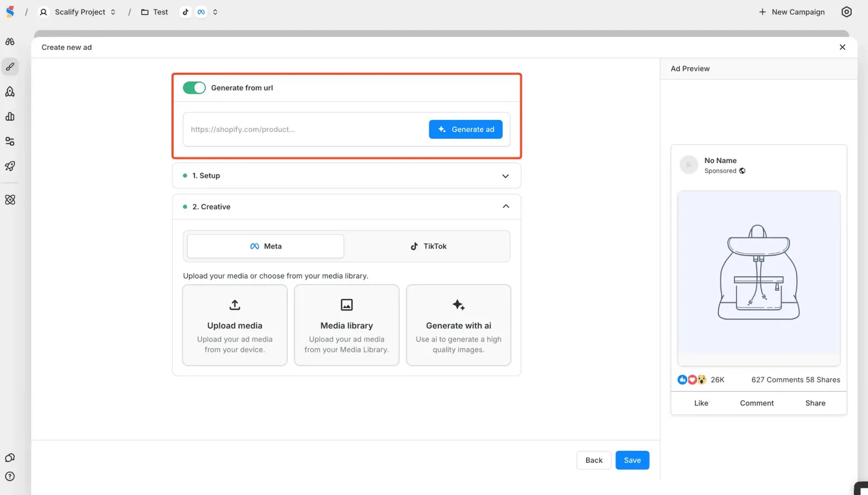Click the Shopify product URL input field
Image resolution: width=868 pixels, height=495 pixels.
[x=298, y=129]
